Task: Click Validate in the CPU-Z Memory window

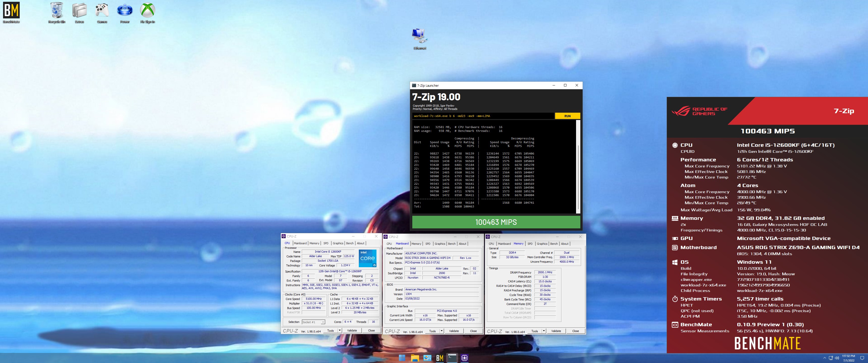Action: tap(556, 331)
